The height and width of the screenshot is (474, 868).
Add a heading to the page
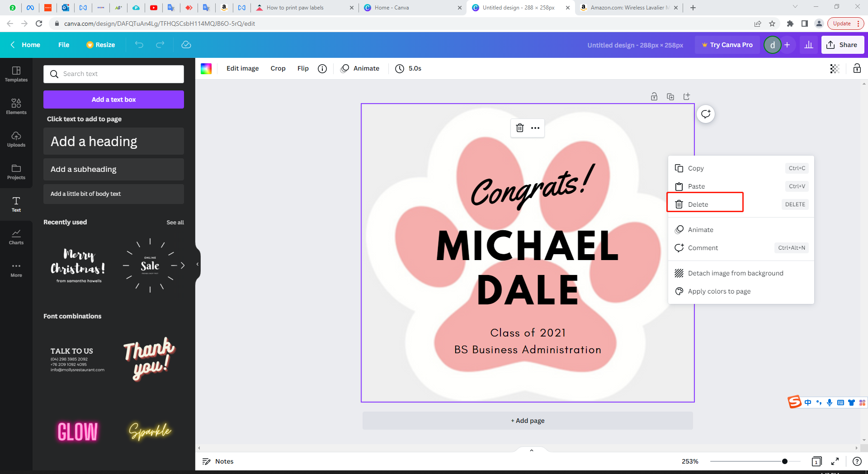click(113, 141)
